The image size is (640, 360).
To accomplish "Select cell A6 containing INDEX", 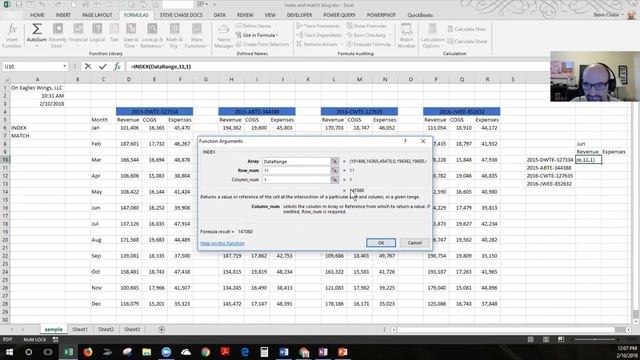I will coord(37,128).
